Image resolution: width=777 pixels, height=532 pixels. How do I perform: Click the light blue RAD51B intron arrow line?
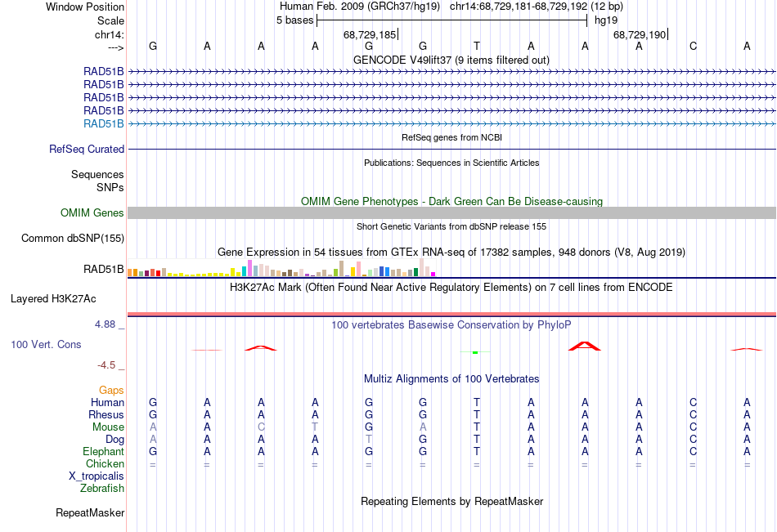pyautogui.click(x=451, y=124)
